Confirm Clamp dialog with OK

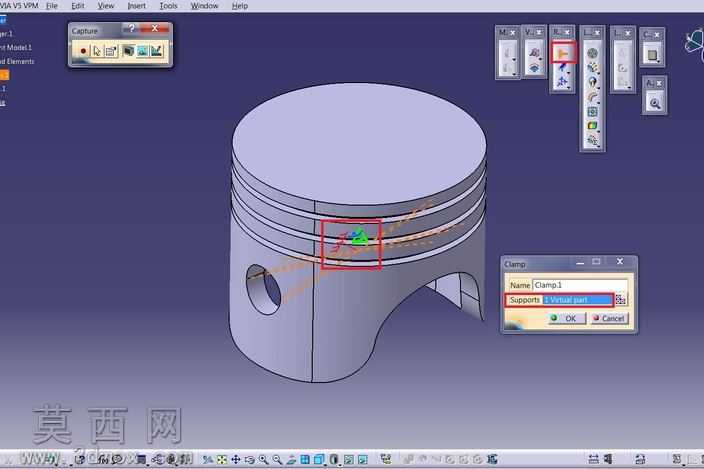click(x=567, y=318)
